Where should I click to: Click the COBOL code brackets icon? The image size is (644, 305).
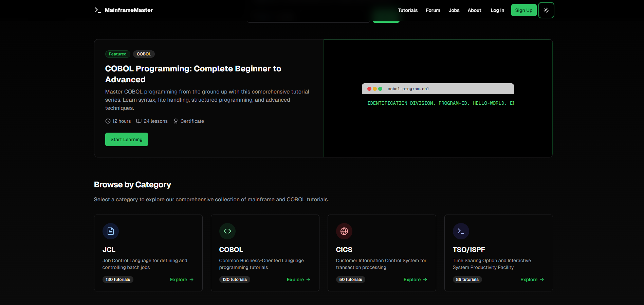pos(227,231)
